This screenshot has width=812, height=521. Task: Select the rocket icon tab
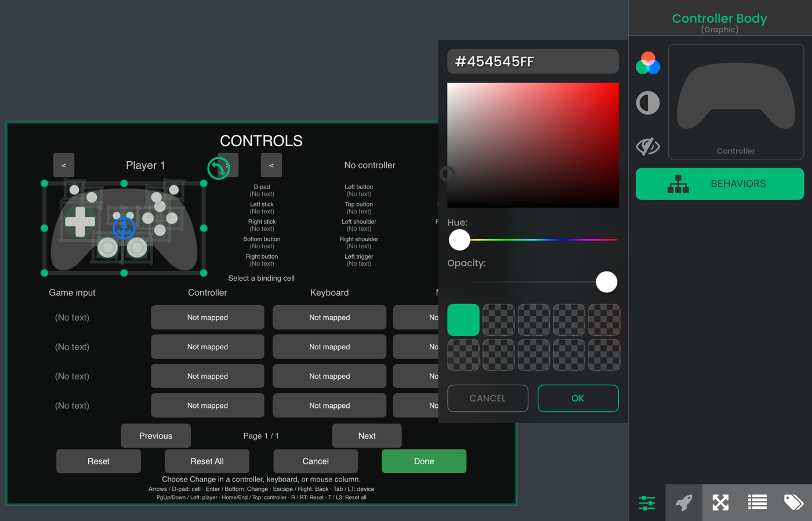[684, 502]
